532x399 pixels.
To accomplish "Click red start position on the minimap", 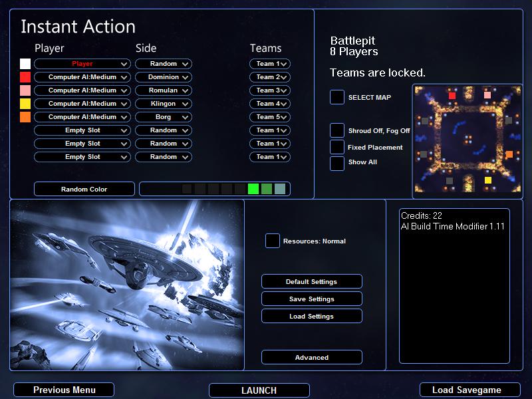I will coord(452,96).
